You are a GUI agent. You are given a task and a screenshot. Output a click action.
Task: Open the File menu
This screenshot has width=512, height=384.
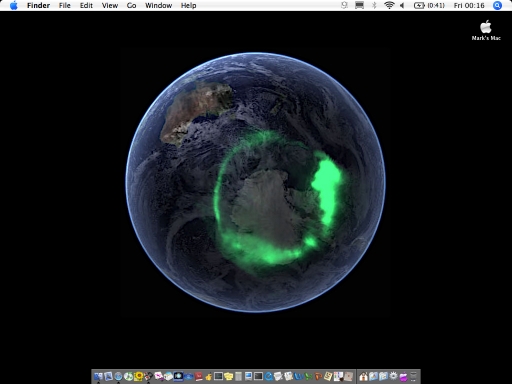pos(65,5)
